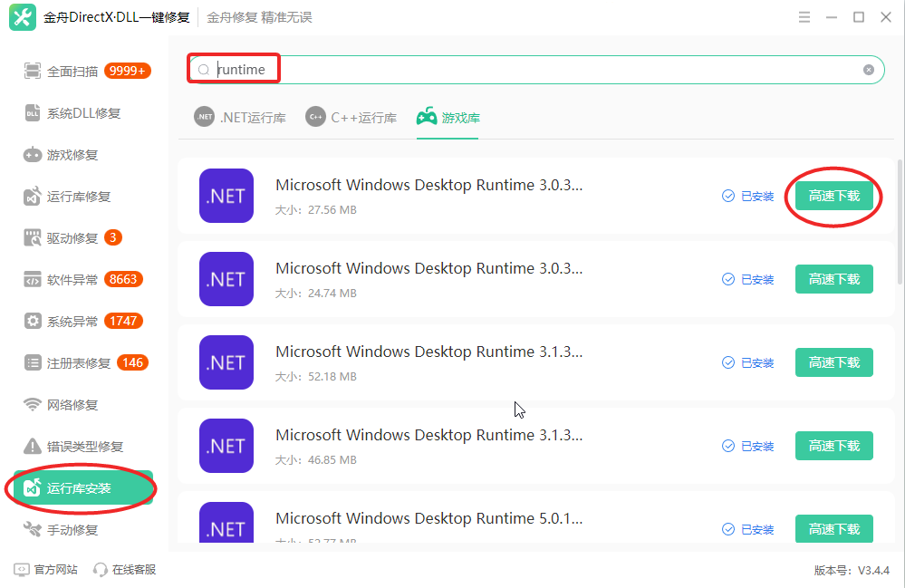Click 已安装 status on the Runtime 5.0.1 row
The image size is (905, 588).
[x=748, y=529]
